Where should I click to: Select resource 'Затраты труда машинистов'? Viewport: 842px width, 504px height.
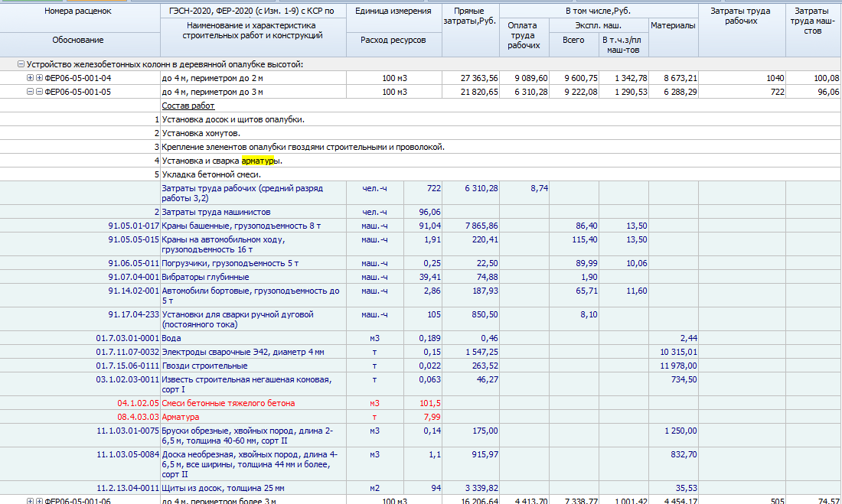(x=216, y=212)
